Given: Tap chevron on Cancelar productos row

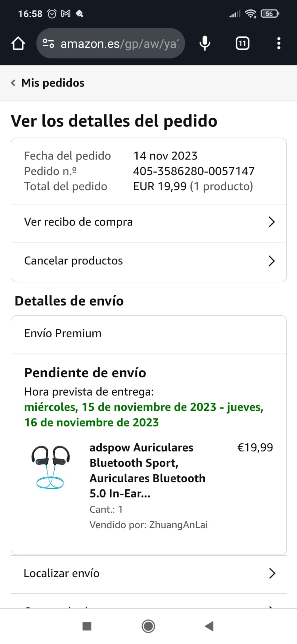Looking at the screenshot, I should tap(272, 261).
